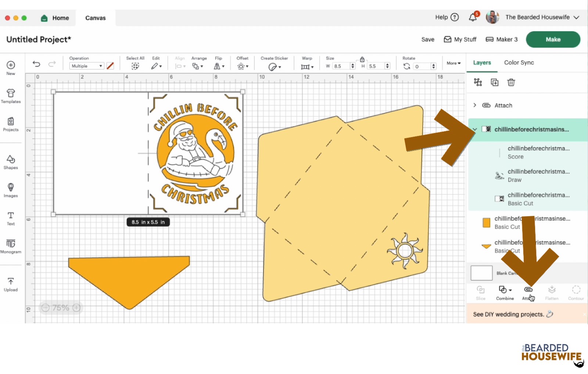Group the selected layers icon
The image size is (588, 374).
(x=478, y=82)
